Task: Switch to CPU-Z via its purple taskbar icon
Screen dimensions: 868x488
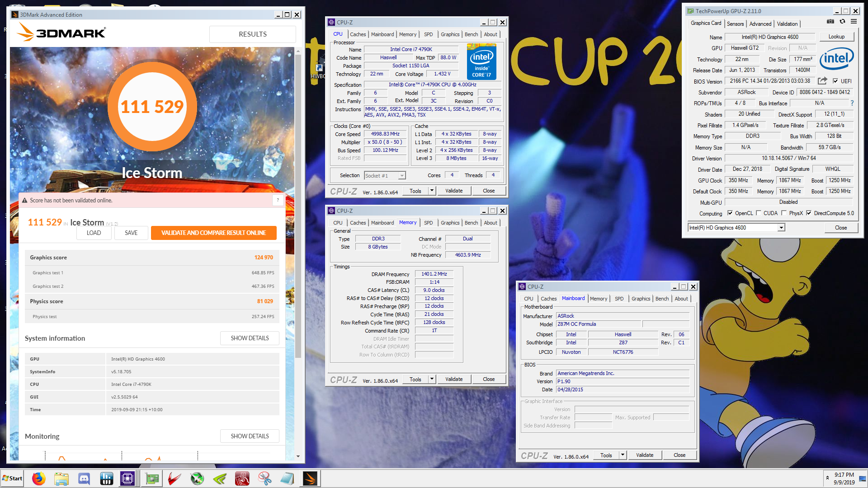Action: pos(127,479)
